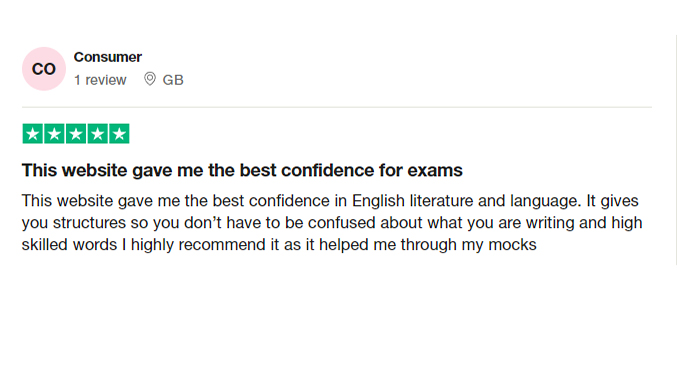Click the first line of the review body
The image size is (677, 366).
click(330, 201)
